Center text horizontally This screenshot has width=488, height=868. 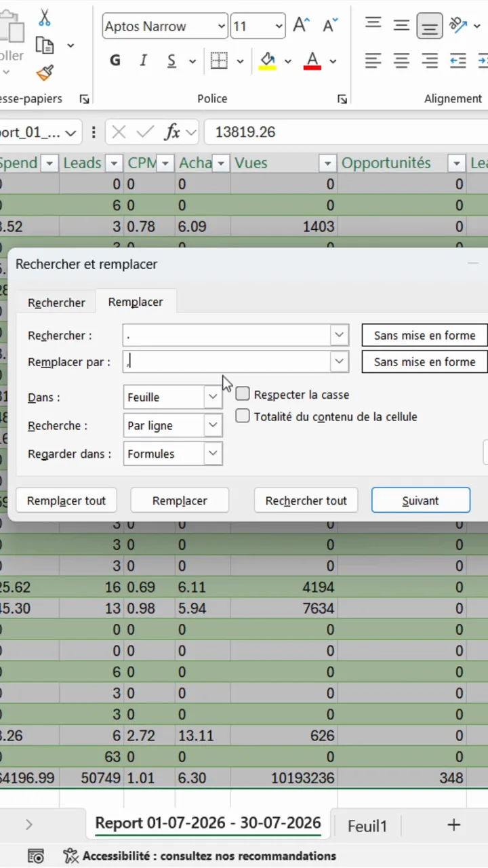pos(401,61)
